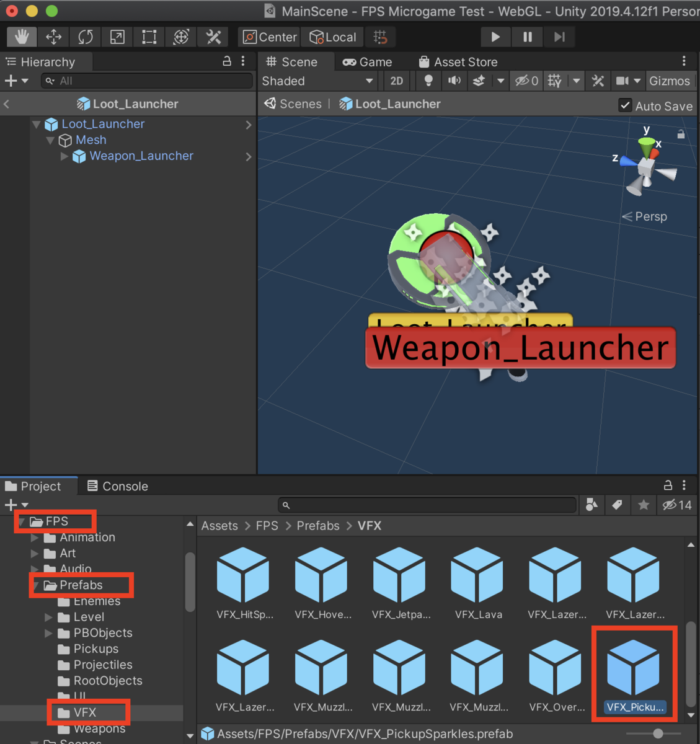This screenshot has width=700, height=744.
Task: Click the Step frame button
Action: [560, 37]
